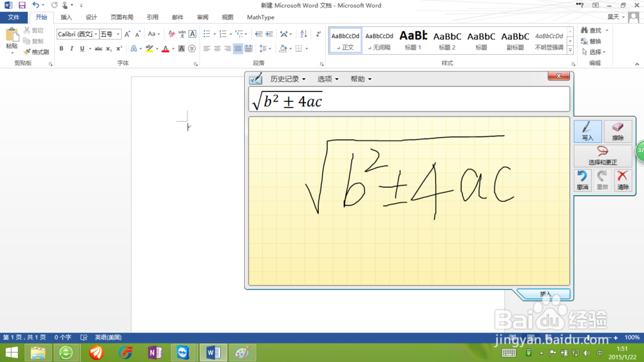644x362 pixels.
Task: Open the on-screen keyboard tray icon
Action: point(509,353)
